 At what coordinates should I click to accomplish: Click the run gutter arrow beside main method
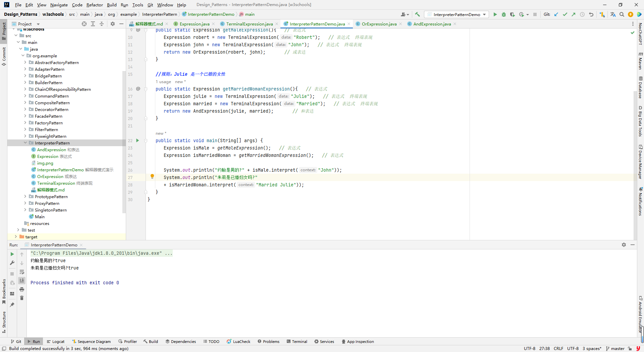tap(138, 140)
